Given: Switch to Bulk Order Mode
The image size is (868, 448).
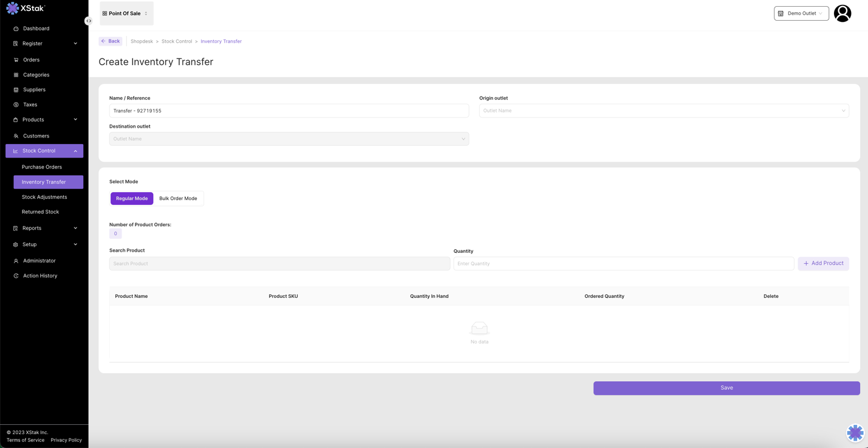Looking at the screenshot, I should click(x=178, y=198).
